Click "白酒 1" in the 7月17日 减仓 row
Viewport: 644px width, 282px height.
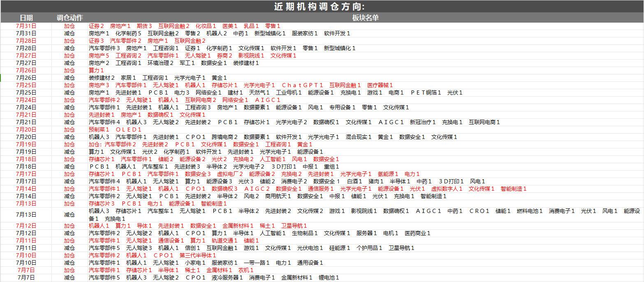pos(354,181)
